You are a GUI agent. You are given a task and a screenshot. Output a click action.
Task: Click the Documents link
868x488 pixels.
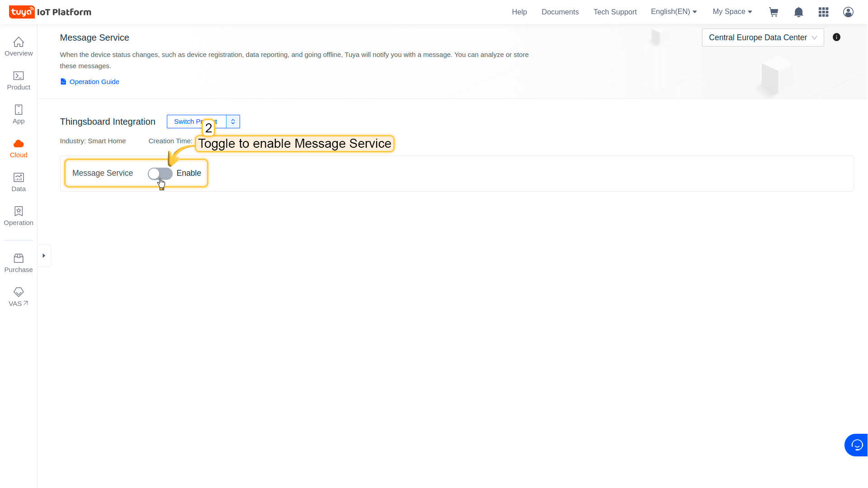pos(560,12)
